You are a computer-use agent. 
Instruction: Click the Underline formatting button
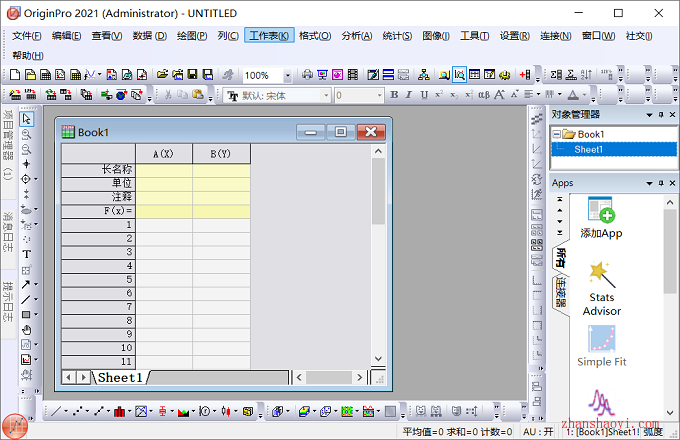(424, 95)
